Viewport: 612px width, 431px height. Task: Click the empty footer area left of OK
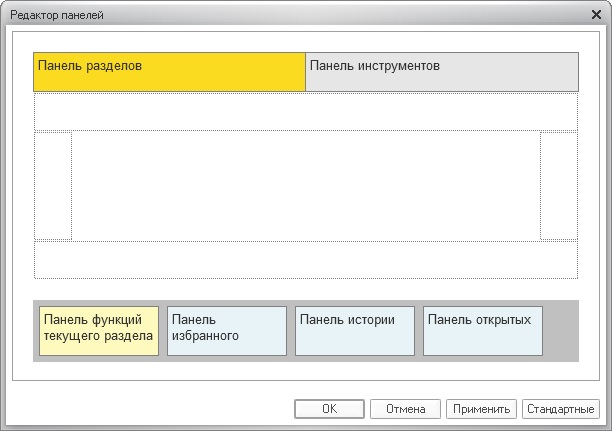150,409
